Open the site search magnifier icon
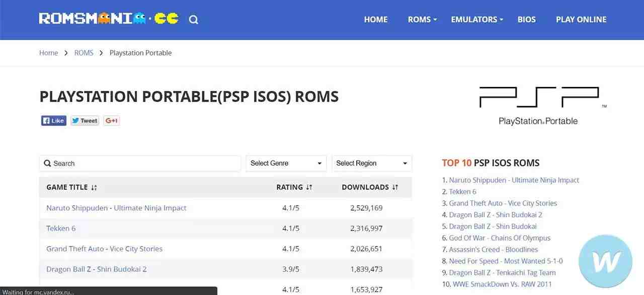Screen dimensions: 644x295 tap(194, 20)
